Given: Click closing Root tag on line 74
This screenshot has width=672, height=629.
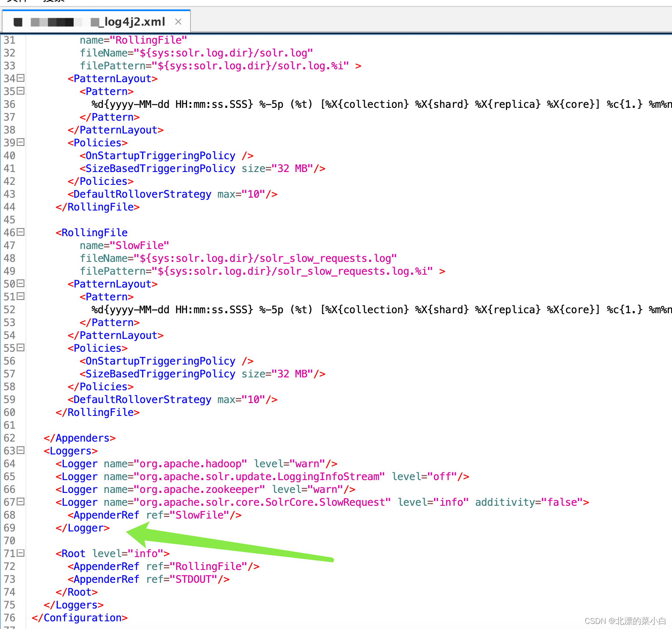Looking at the screenshot, I should 77,592.
